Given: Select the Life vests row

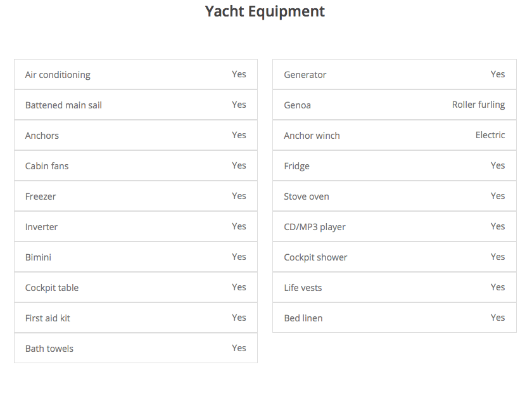Looking at the screenshot, I should pyautogui.click(x=394, y=287).
